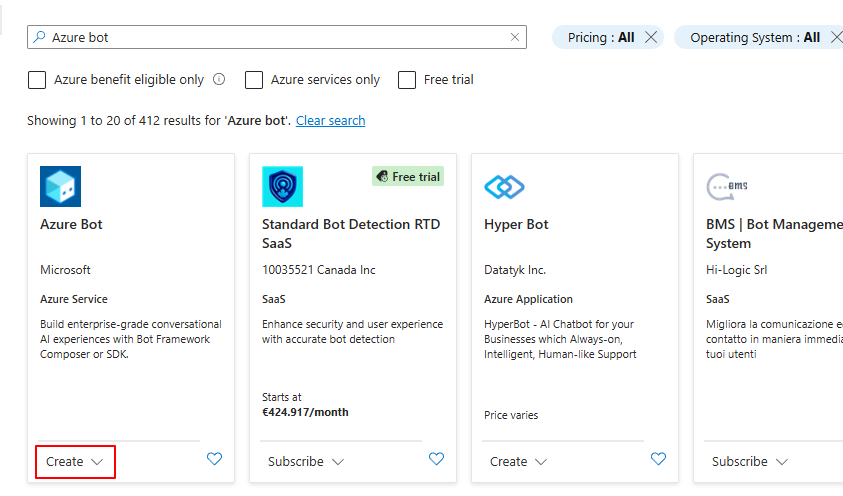This screenshot has width=843, height=496.
Task: Click Create on the Hyper Bot card
Action: 509,462
